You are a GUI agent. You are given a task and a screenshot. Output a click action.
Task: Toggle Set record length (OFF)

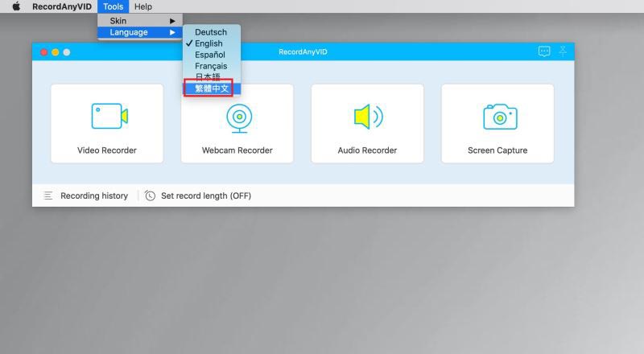tap(206, 196)
